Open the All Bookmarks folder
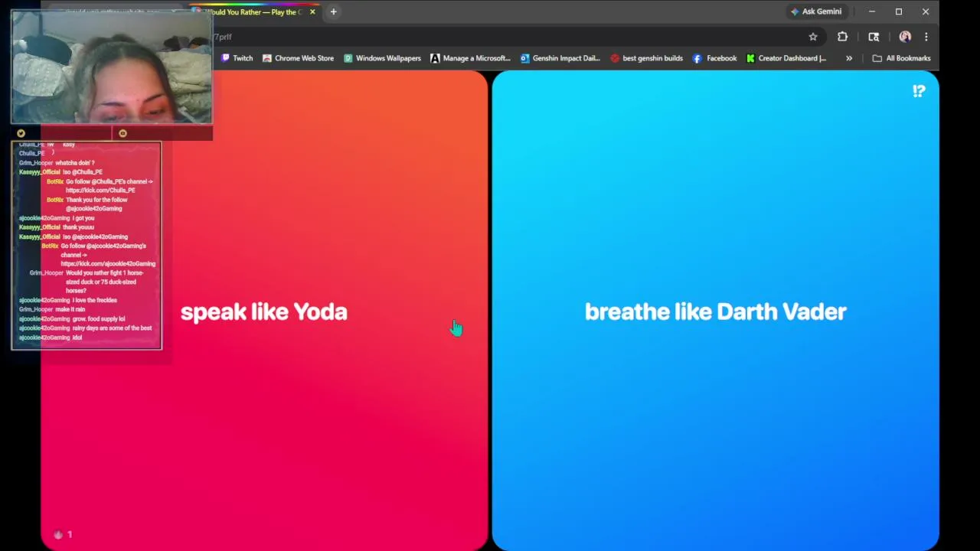 click(x=901, y=58)
